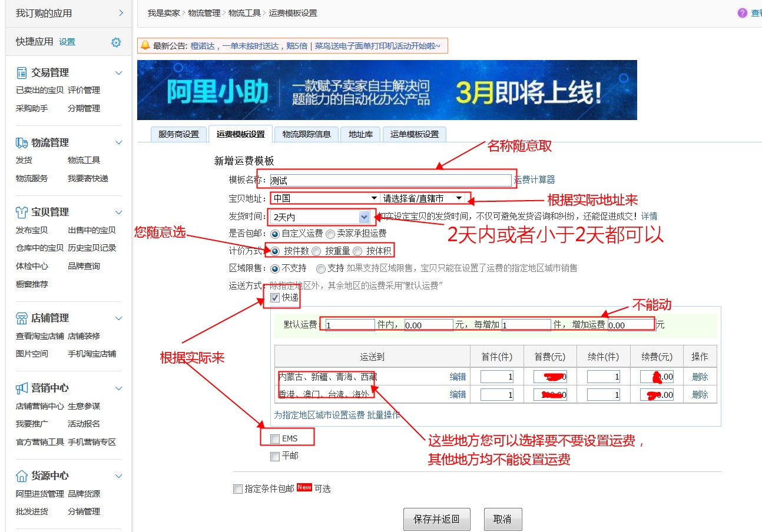The image size is (762, 532).
Task: Click the 交易管理 section icon
Action: click(x=22, y=73)
